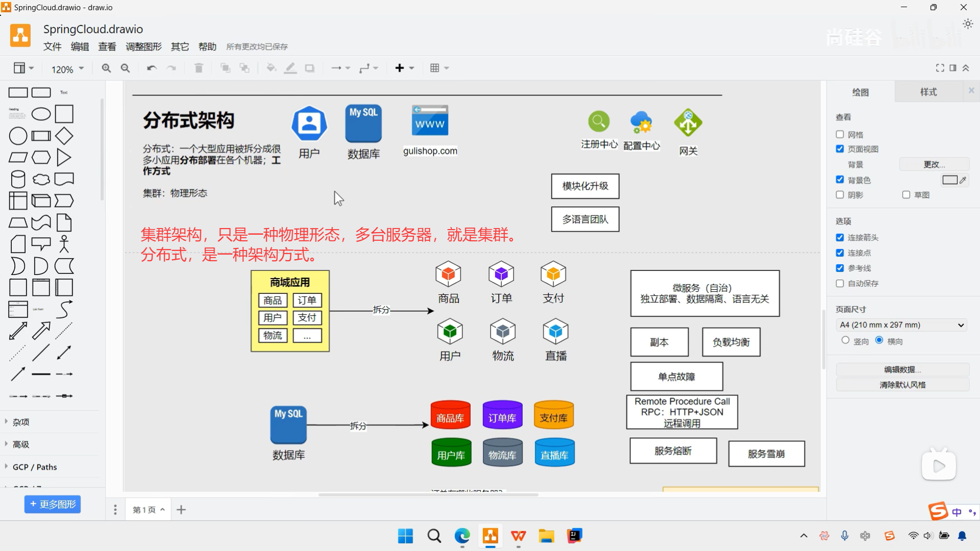
Task: Click the Fullscreen icon at top right
Action: tap(941, 67)
